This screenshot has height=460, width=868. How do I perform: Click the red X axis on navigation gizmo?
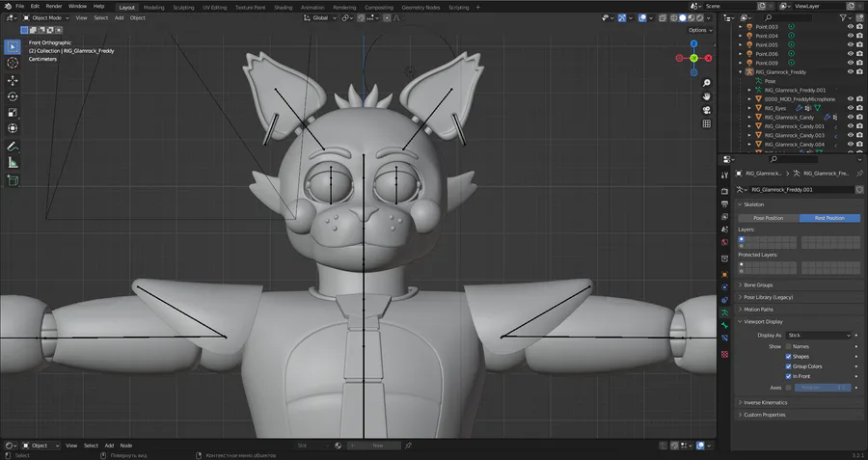708,58
